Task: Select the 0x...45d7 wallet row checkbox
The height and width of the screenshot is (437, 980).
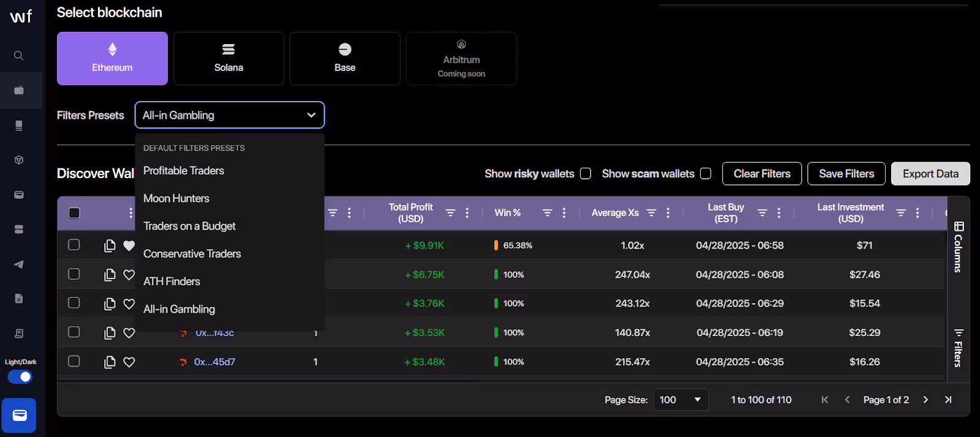Action: pyautogui.click(x=74, y=361)
